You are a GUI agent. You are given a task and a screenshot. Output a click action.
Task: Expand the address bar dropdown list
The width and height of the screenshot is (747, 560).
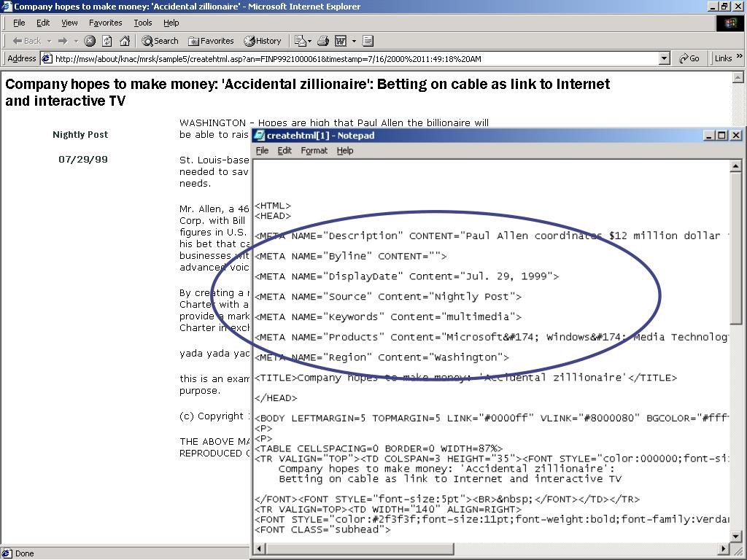(x=665, y=58)
